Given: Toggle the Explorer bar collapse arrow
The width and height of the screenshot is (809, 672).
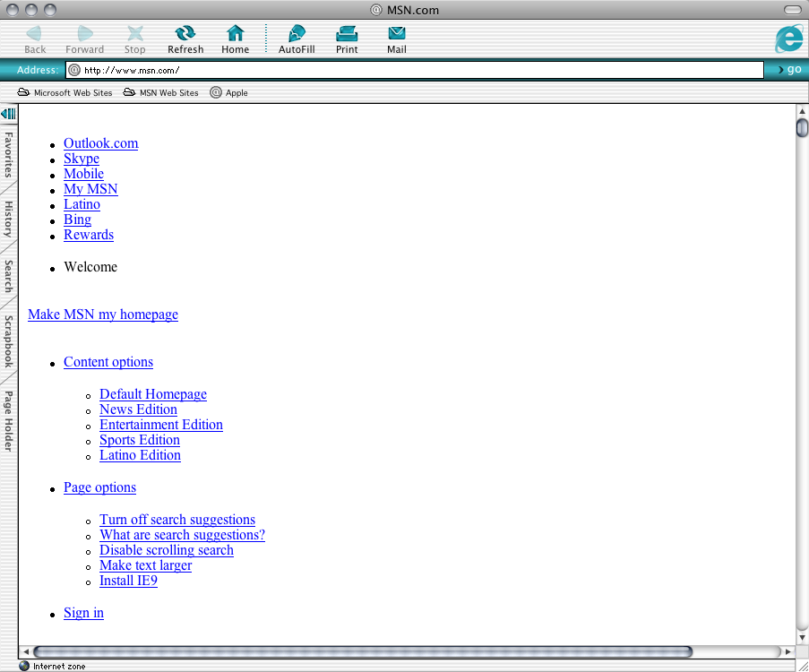Looking at the screenshot, I should [x=9, y=114].
